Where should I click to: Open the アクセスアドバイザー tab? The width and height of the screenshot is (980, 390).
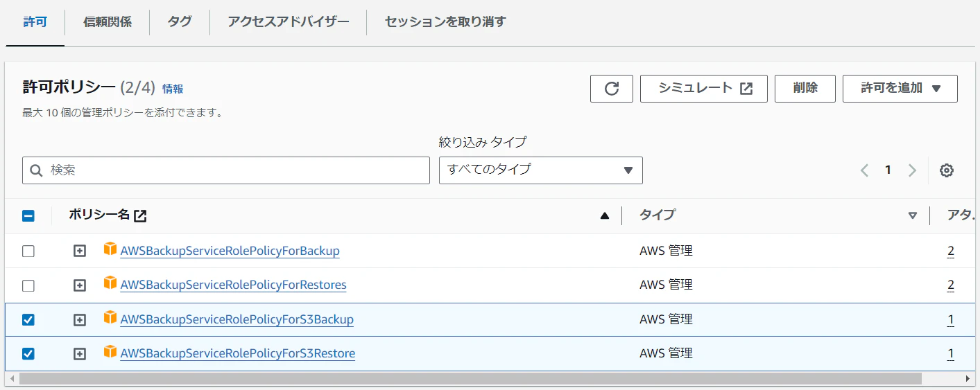pos(289,22)
